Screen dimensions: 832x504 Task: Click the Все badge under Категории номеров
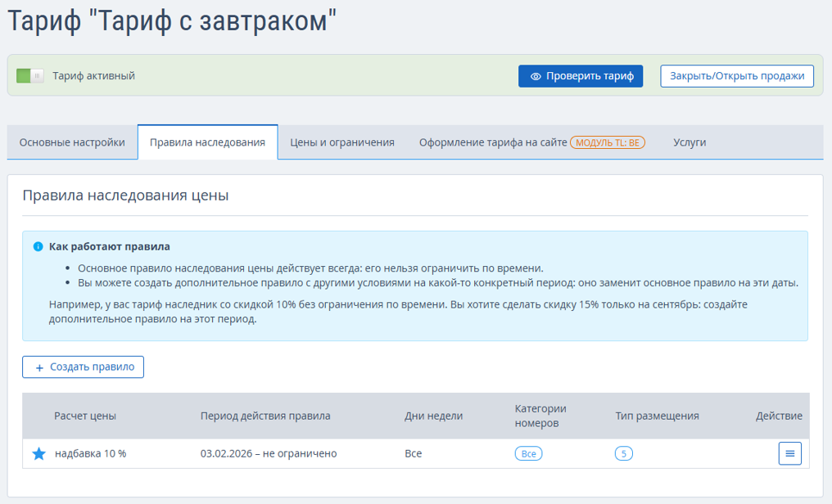point(528,453)
